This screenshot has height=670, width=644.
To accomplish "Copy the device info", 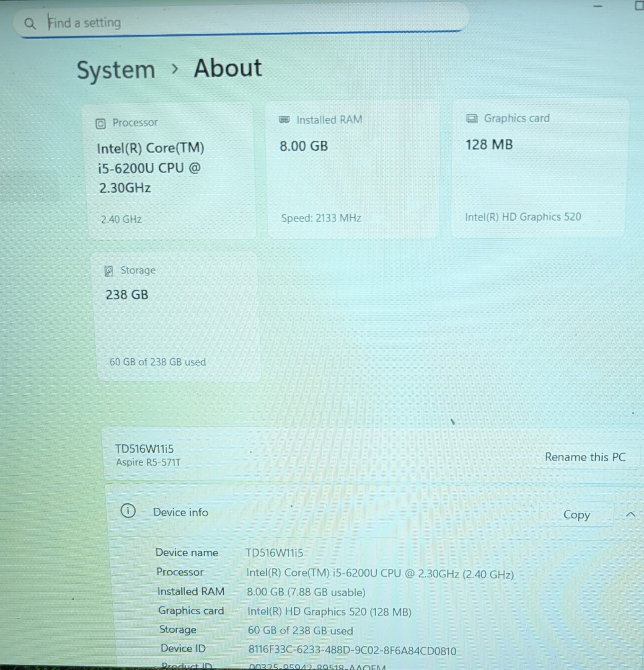I will pos(576,515).
